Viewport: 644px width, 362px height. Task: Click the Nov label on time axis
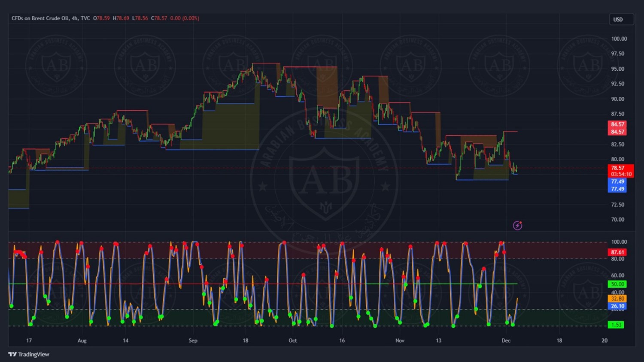(400, 341)
